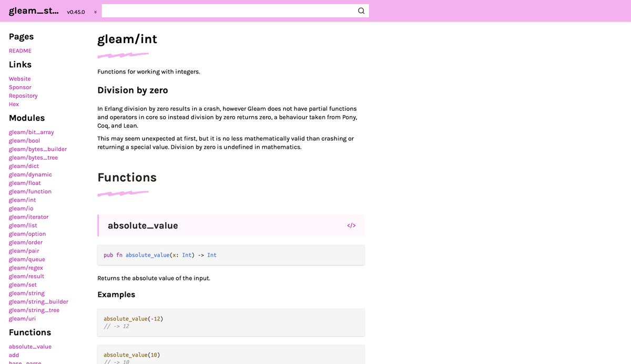The width and height of the screenshot is (631, 364).
Task: Click the Examples subheading
Action: [x=116, y=295]
